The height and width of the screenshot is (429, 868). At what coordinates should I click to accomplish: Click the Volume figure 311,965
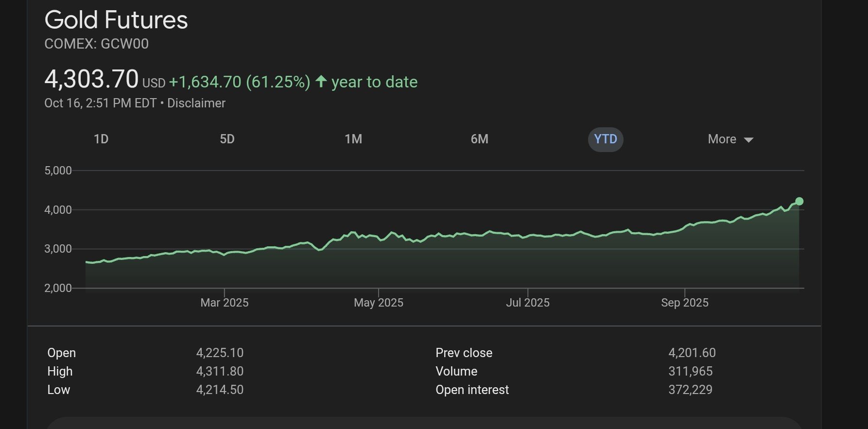coord(690,371)
